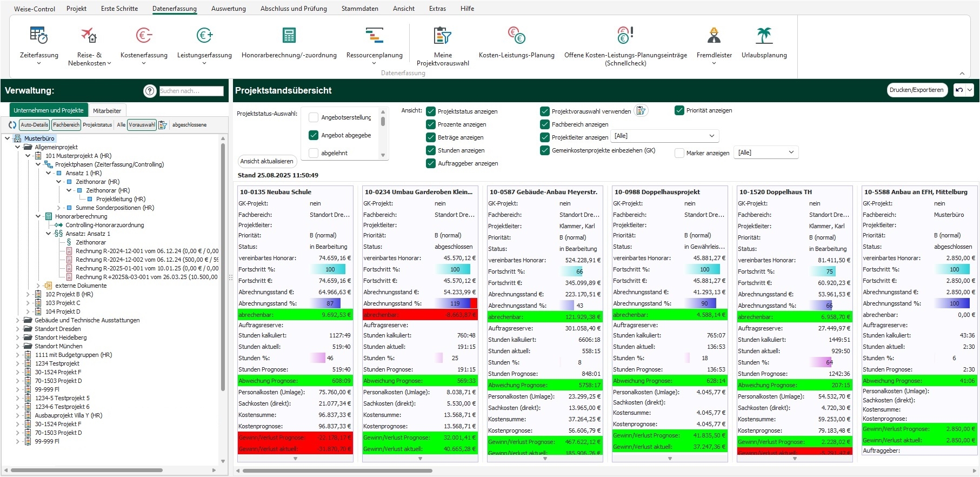Open the Kostenerfassung tool
The image size is (980, 477).
point(144,45)
